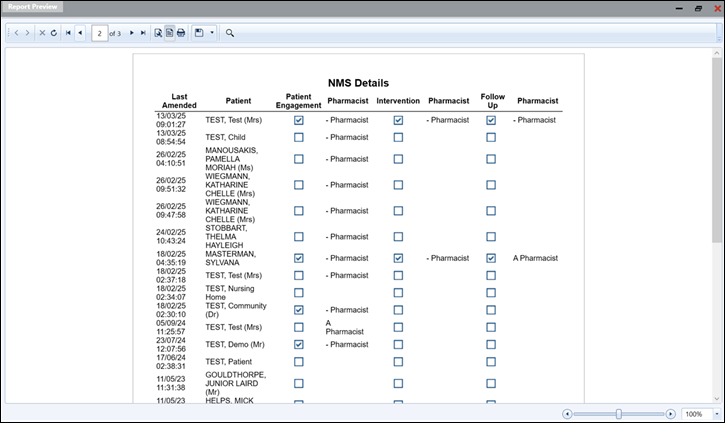This screenshot has width=725, height=423.
Task: Zoom in with the plus circle button
Action: tap(670, 414)
